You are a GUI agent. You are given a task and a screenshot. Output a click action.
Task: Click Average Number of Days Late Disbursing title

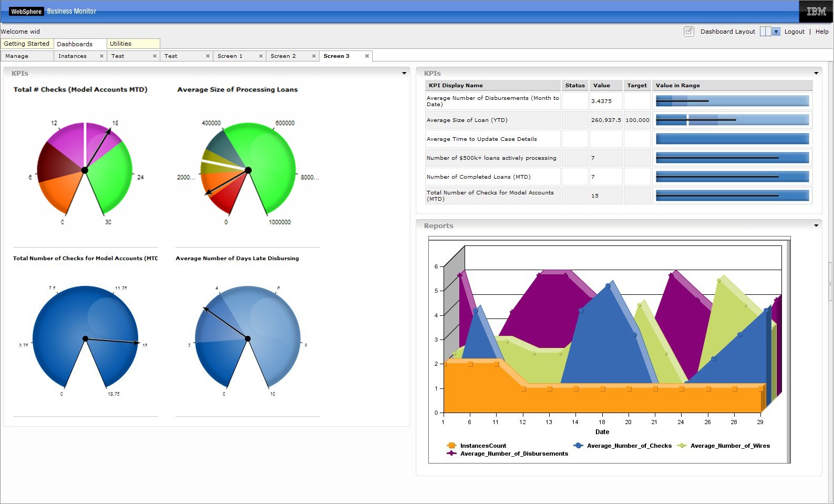[x=237, y=258]
